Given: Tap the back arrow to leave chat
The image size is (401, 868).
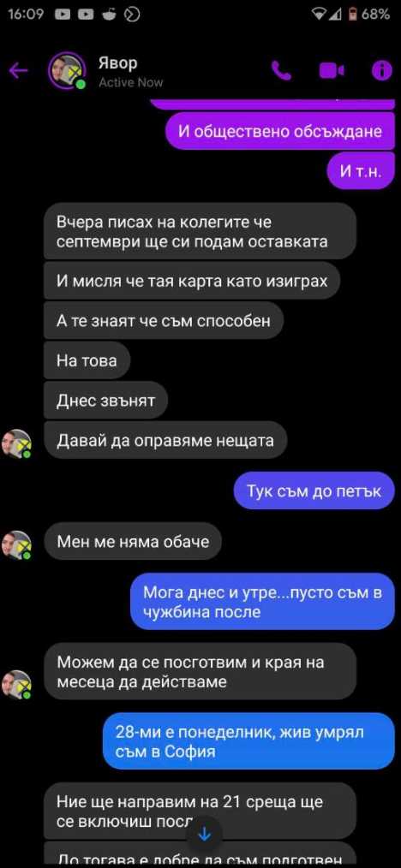Looking at the screenshot, I should 18,70.
